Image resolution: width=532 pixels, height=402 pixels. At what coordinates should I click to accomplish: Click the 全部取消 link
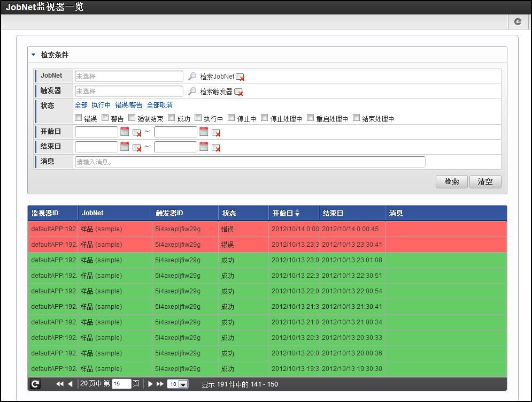tap(159, 105)
